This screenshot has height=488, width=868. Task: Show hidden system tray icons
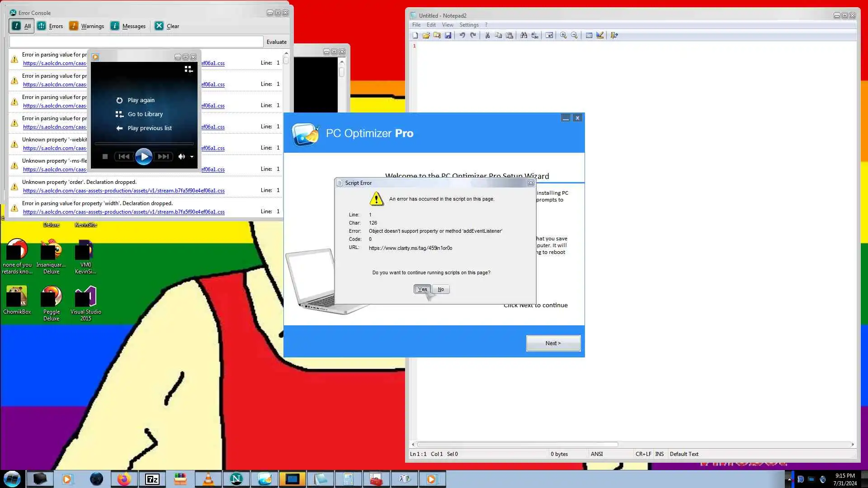(789, 479)
